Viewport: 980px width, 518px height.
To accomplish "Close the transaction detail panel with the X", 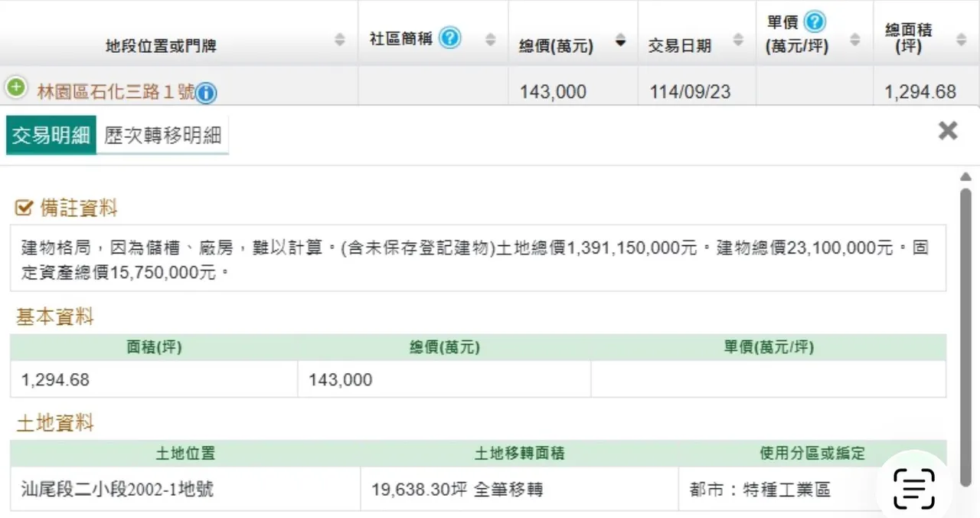I will coord(948,130).
